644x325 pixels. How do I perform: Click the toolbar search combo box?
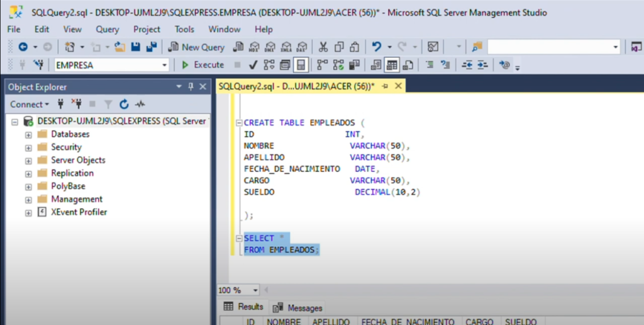pos(553,47)
